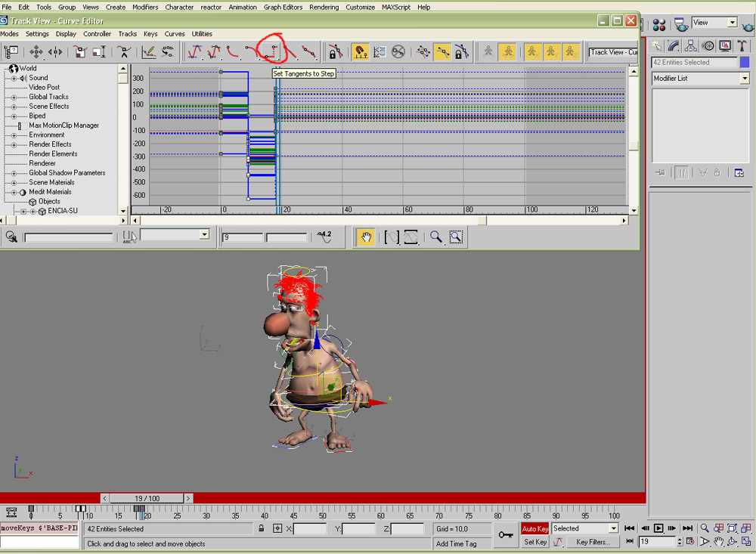Image resolution: width=756 pixels, height=554 pixels.
Task: Click the Reduce Keys icon
Action: (168, 51)
